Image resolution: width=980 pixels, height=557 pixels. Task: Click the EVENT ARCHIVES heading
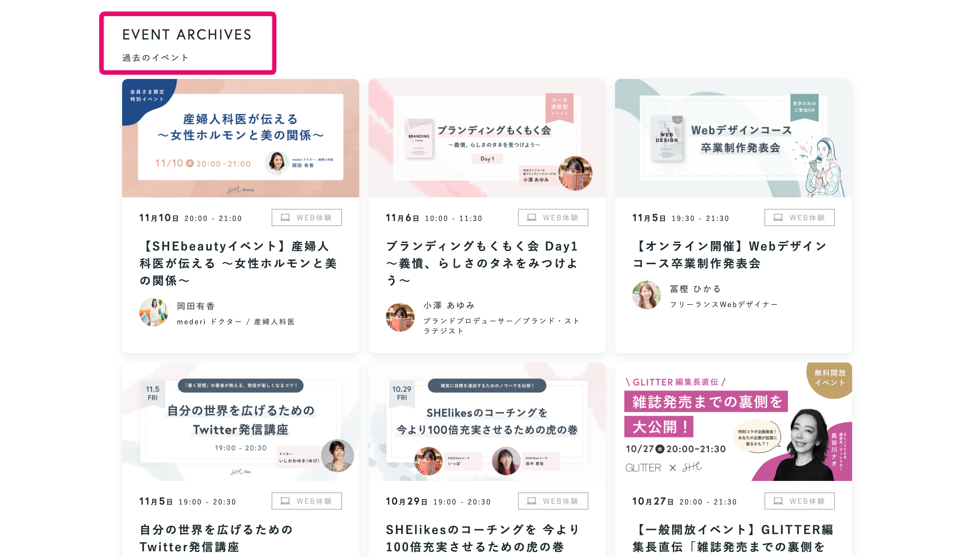pos(186,35)
